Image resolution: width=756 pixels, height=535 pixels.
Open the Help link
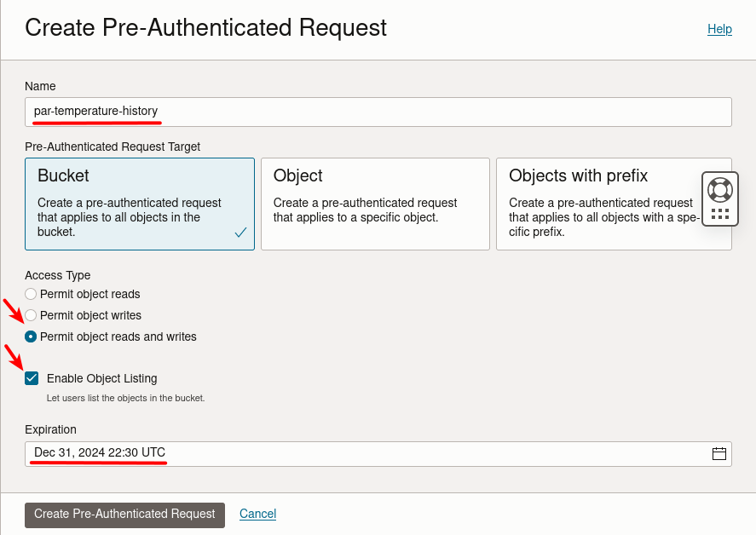point(719,29)
